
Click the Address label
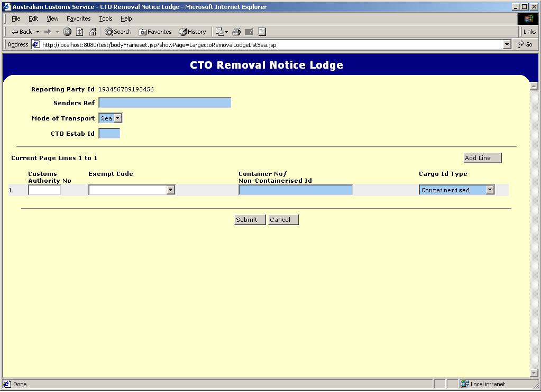tap(18, 44)
